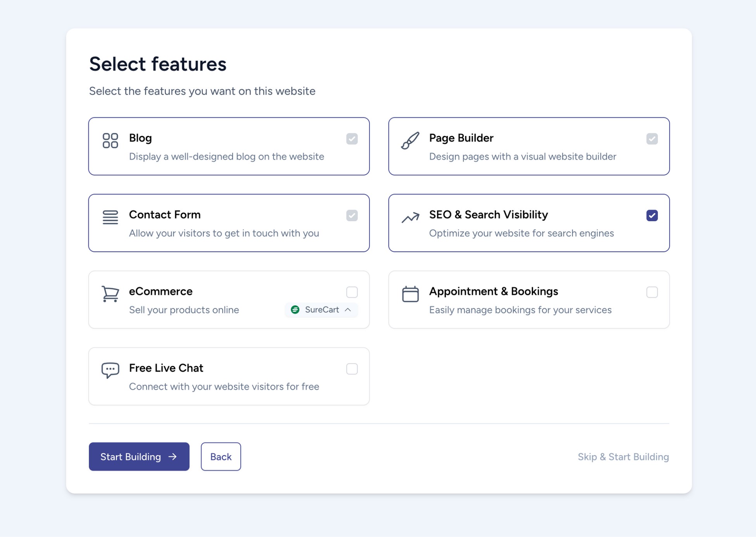Collapse the SureCart chevron
Screen dimensions: 756x537
(x=348, y=310)
